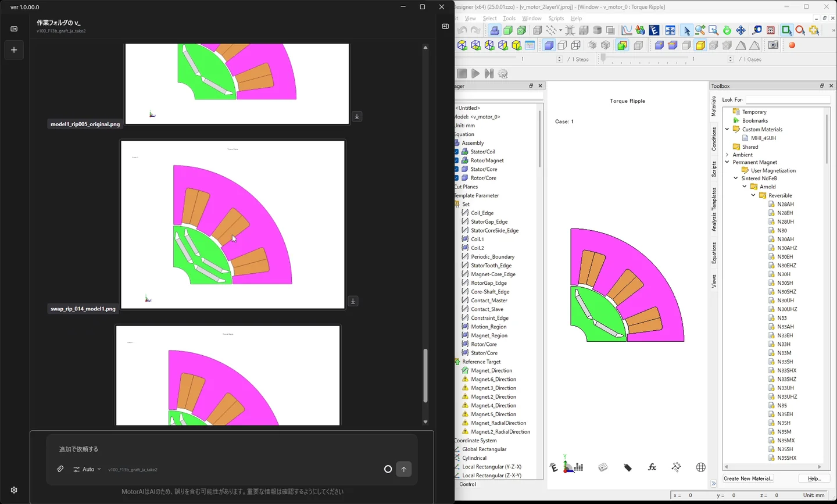Click the camera snapshot icon
This screenshot has width=837, height=504.
tap(773, 45)
